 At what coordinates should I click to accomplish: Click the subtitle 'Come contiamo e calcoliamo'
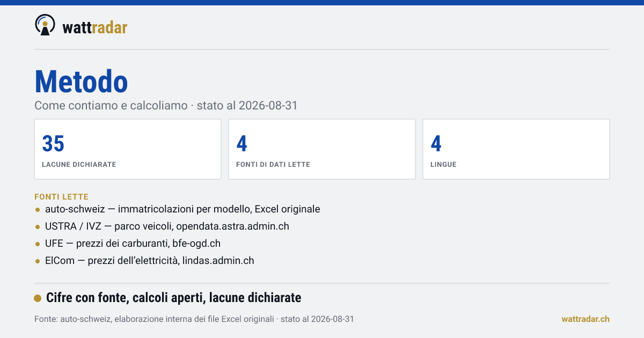tap(111, 106)
